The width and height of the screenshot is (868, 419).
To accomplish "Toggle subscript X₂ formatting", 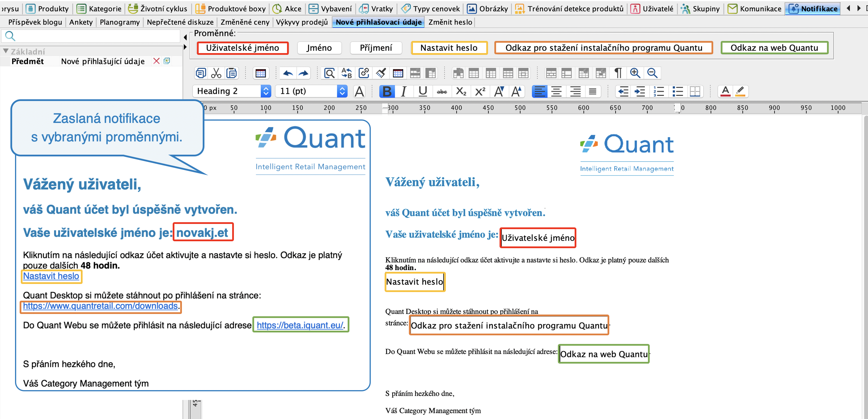I will pyautogui.click(x=461, y=91).
